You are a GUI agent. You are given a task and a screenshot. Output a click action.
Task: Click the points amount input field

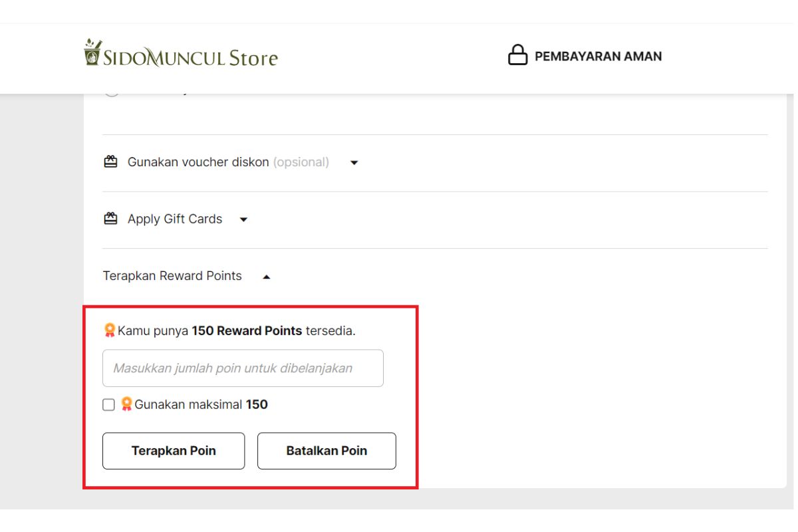click(243, 367)
